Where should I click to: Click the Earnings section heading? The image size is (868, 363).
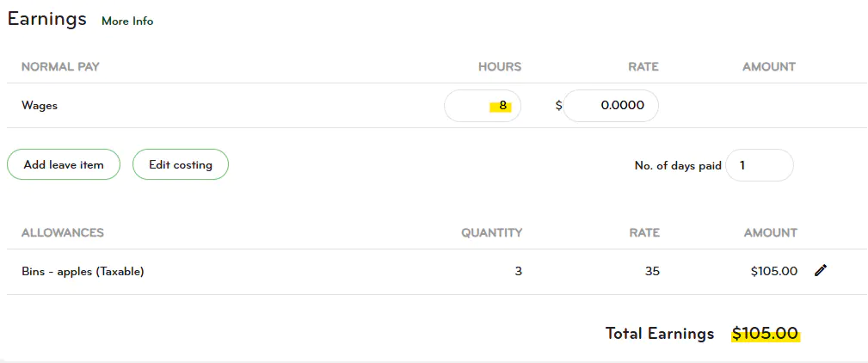coord(47,19)
